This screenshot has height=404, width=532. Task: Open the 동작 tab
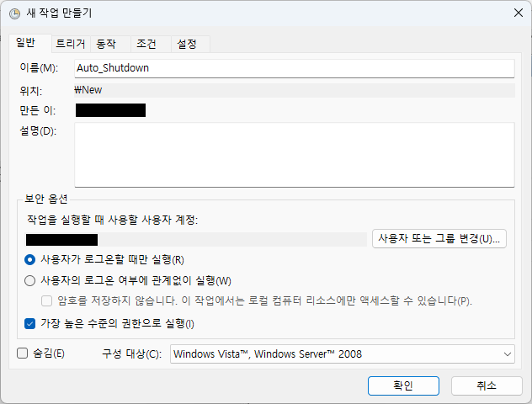(110, 44)
